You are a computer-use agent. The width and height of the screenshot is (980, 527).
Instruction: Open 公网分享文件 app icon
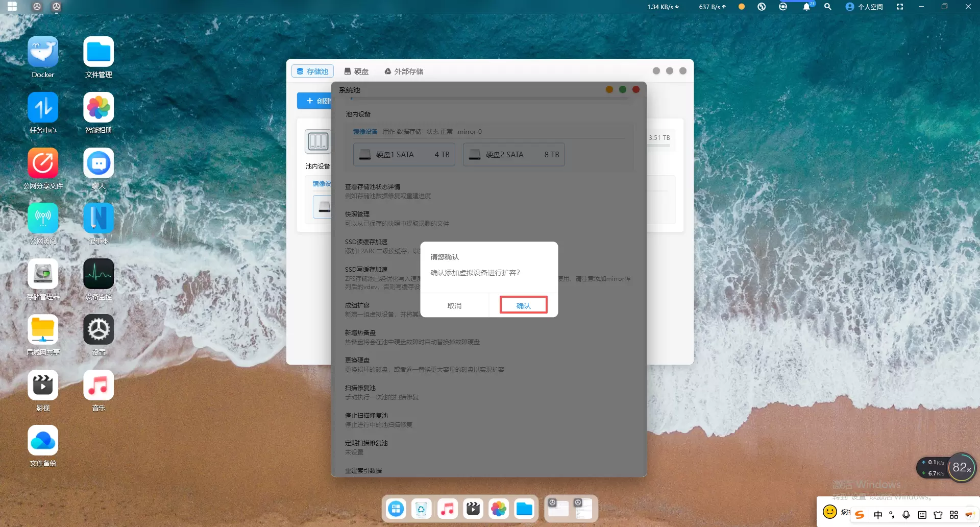pos(43,163)
